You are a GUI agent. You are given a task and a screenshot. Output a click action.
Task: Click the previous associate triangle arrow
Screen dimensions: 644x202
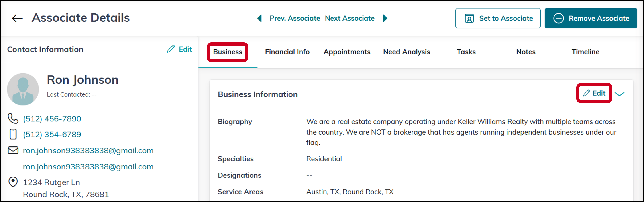259,18
